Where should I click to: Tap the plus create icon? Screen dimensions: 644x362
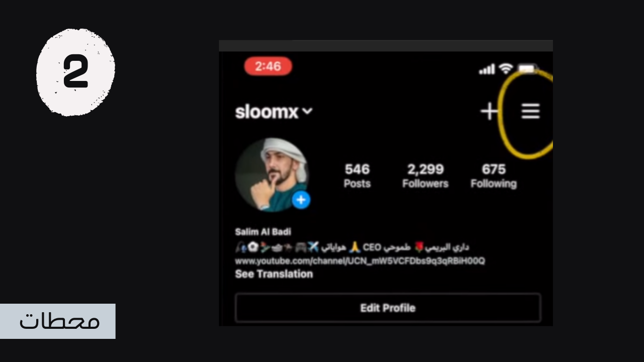coord(489,111)
